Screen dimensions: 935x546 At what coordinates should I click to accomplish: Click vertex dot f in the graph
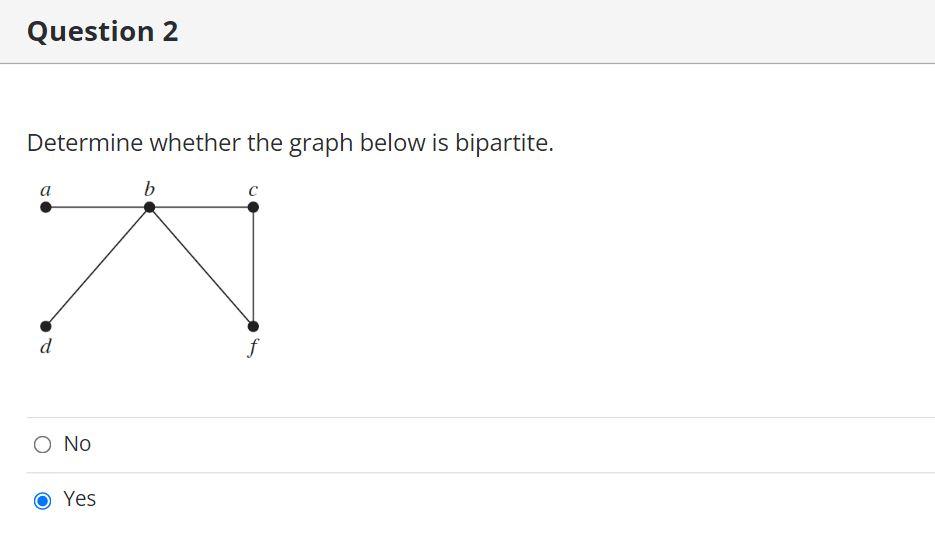[253, 326]
